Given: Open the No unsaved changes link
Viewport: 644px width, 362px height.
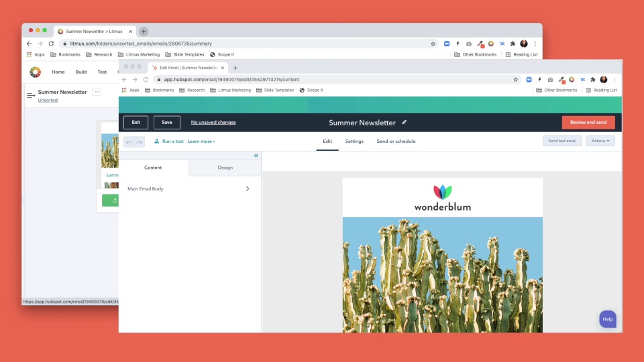Looking at the screenshot, I should coord(213,122).
